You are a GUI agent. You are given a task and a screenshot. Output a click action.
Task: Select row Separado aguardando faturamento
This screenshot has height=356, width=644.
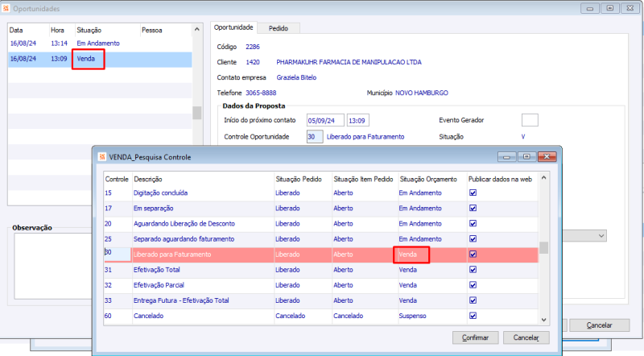pos(320,239)
